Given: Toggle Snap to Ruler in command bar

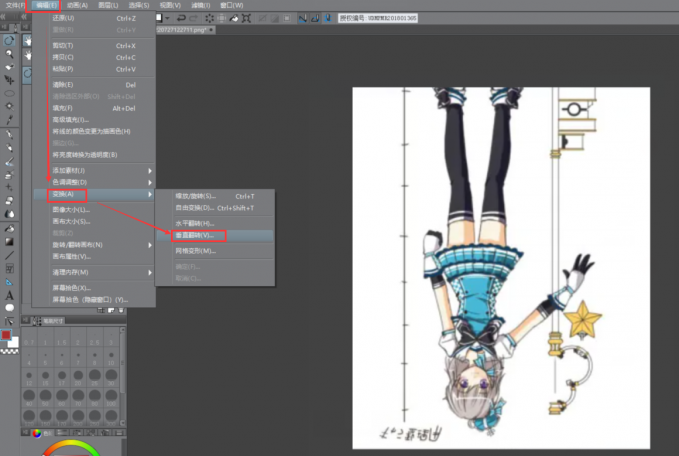Looking at the screenshot, I should pos(302,18).
